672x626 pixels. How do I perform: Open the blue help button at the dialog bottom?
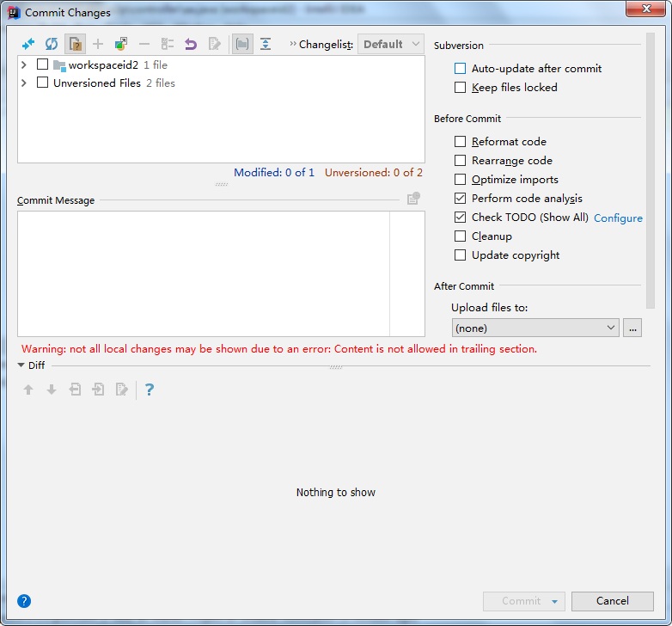24,601
